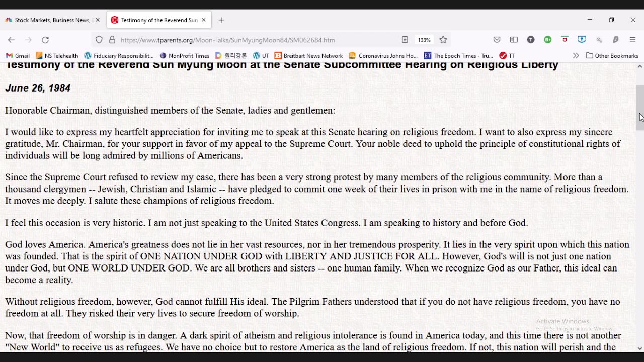
Task: Open the dark circle T extension
Action: pyautogui.click(x=531, y=40)
